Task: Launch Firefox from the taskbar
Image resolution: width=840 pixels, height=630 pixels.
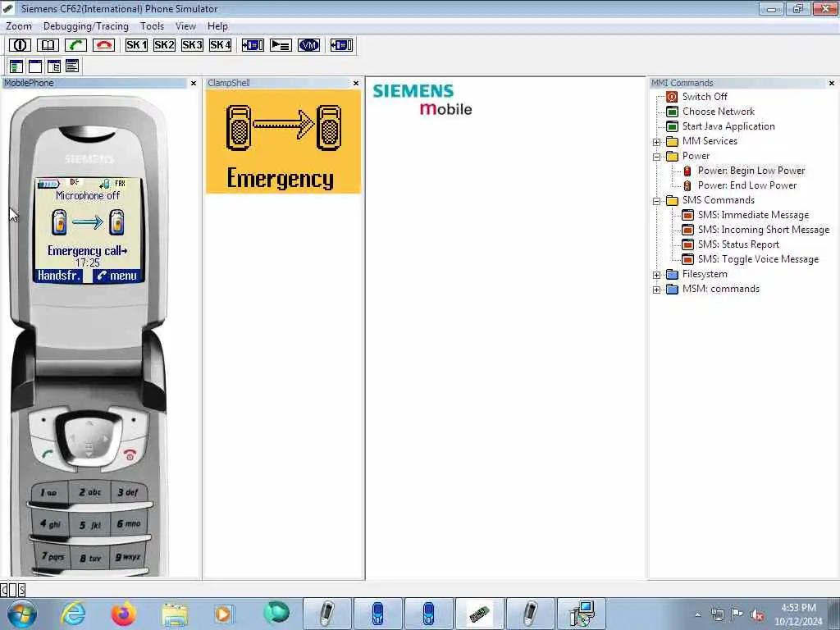Action: [x=123, y=614]
